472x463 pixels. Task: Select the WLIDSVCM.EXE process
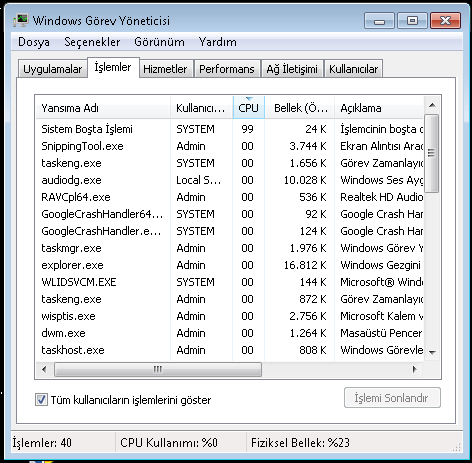[229, 282]
